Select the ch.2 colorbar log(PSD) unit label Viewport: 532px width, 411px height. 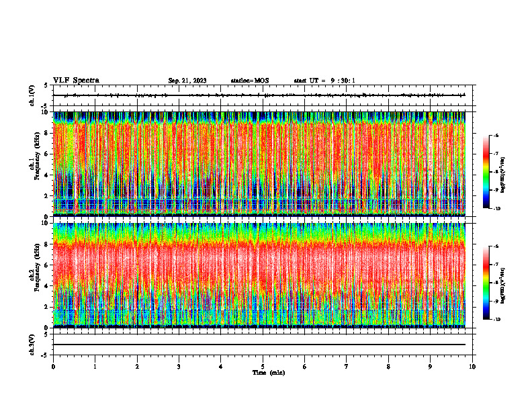[x=502, y=286]
